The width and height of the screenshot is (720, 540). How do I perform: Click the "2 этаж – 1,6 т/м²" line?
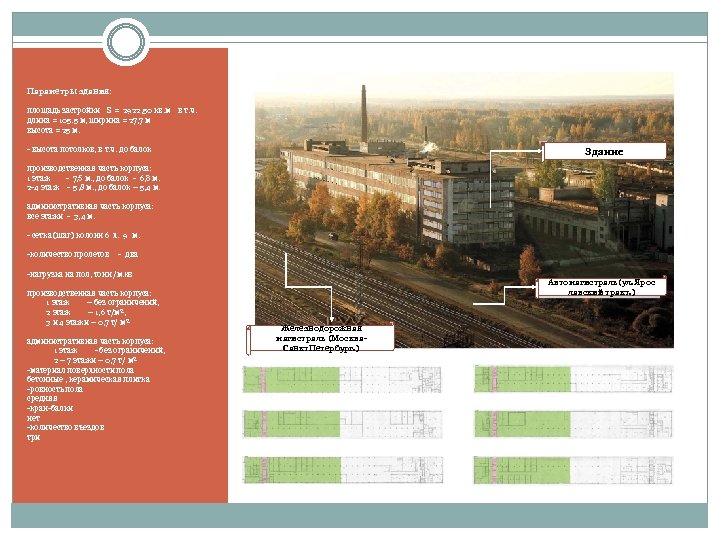coord(86,312)
